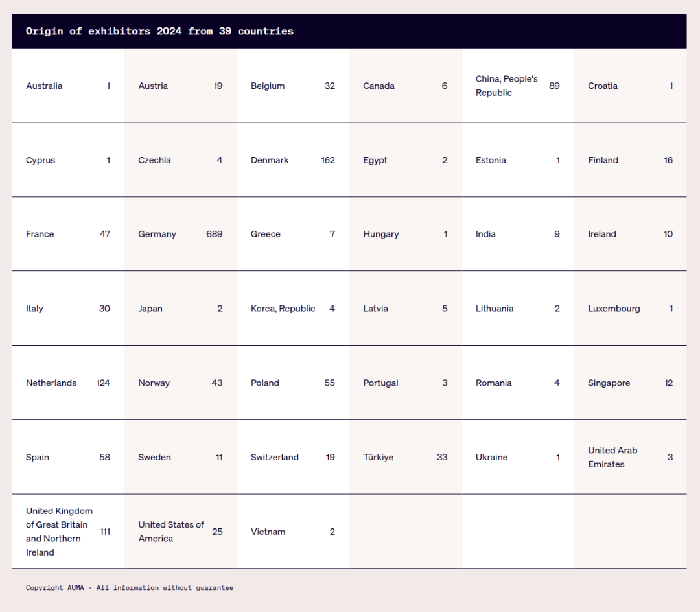Click the Copyright AUMA footer text
Screen dimensions: 700x612
click(130, 588)
